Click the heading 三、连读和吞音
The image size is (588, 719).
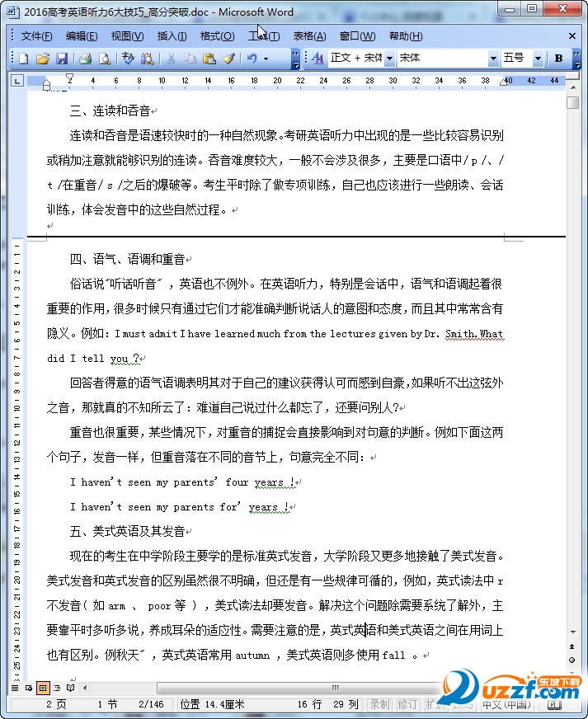[x=110, y=110]
